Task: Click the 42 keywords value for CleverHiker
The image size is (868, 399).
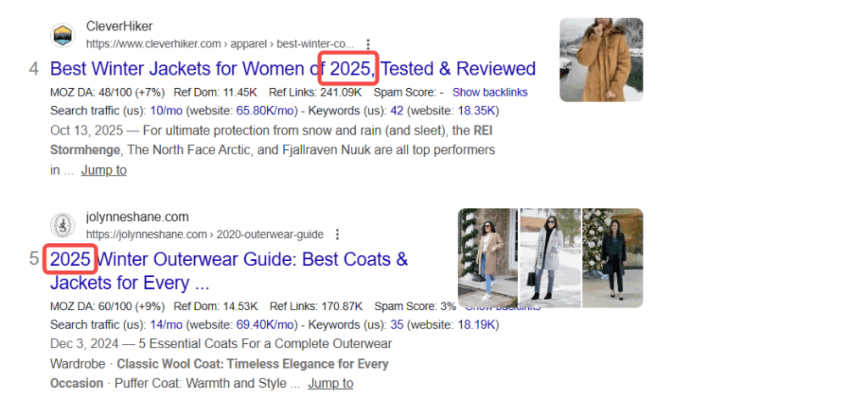Action: tap(396, 111)
